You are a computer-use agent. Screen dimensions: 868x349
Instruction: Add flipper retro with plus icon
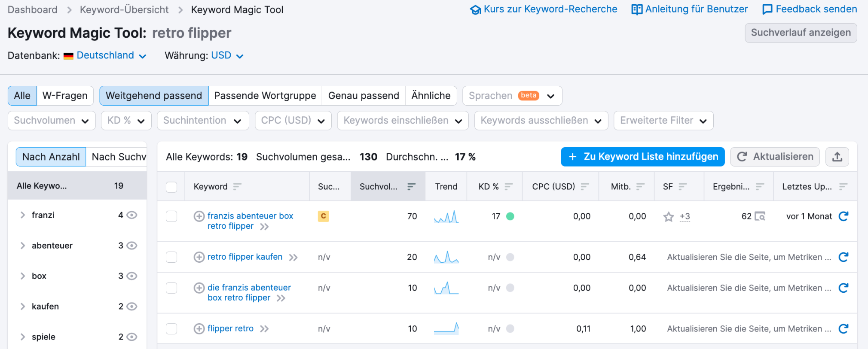(x=199, y=329)
